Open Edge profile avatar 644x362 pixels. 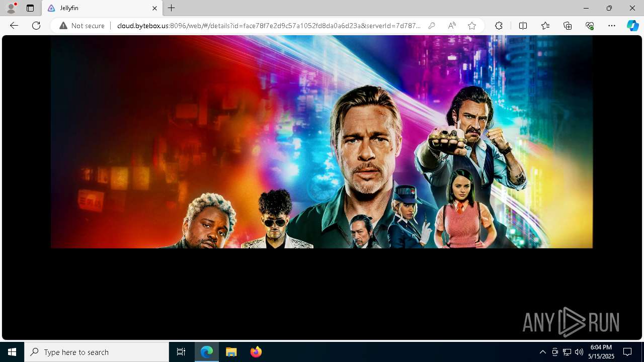11,8
